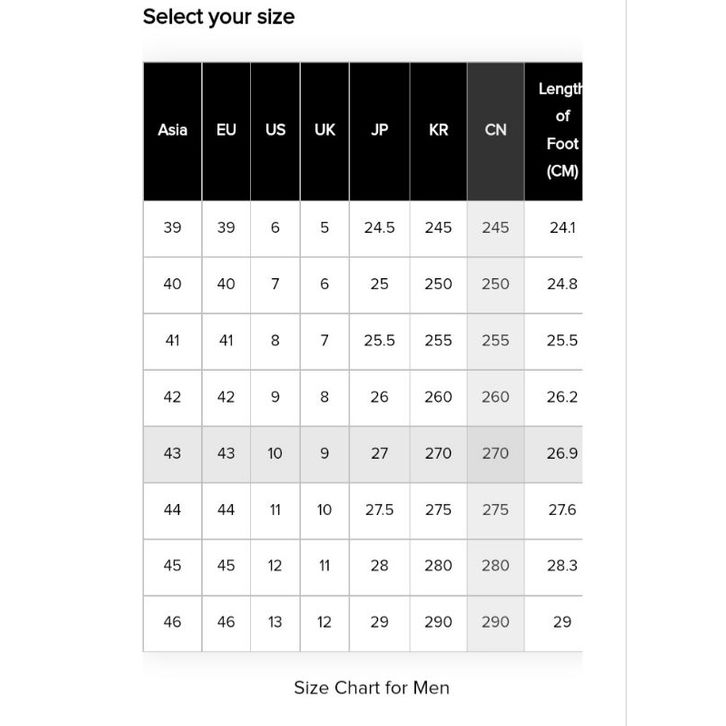Viewport: 726px width, 726px height.
Task: Select foot length 28.3 cell
Action: pyautogui.click(x=562, y=566)
